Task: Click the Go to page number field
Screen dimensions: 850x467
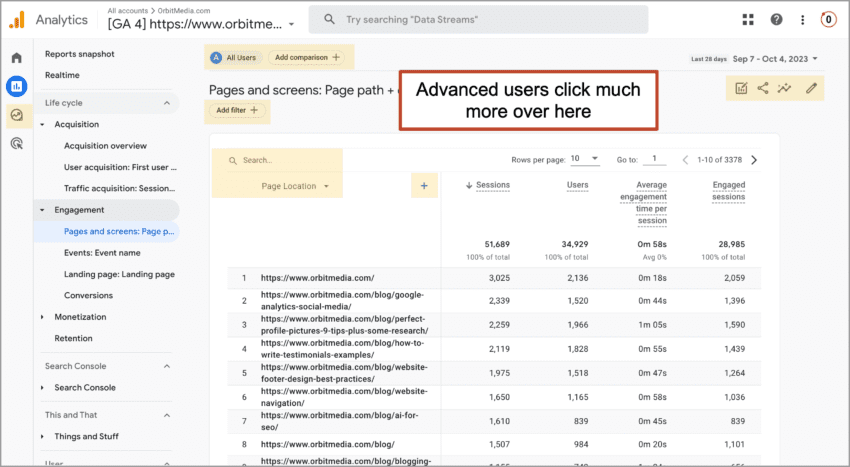Action: 654,159
